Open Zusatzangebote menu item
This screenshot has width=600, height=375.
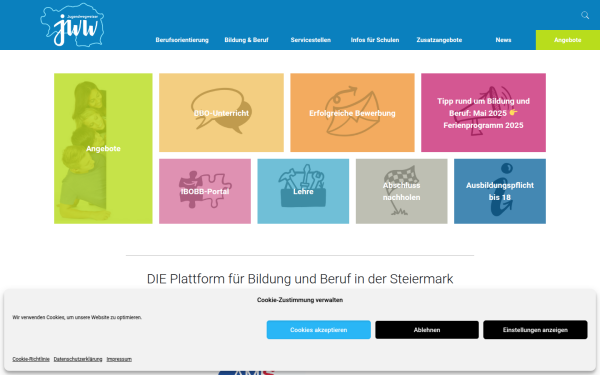(439, 40)
